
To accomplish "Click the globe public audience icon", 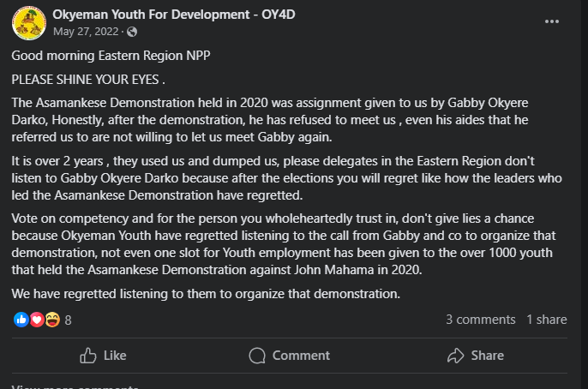I will [x=132, y=32].
